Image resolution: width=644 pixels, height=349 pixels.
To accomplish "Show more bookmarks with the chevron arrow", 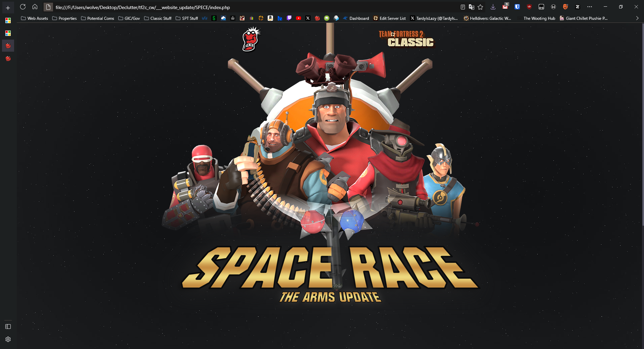I will [x=637, y=18].
